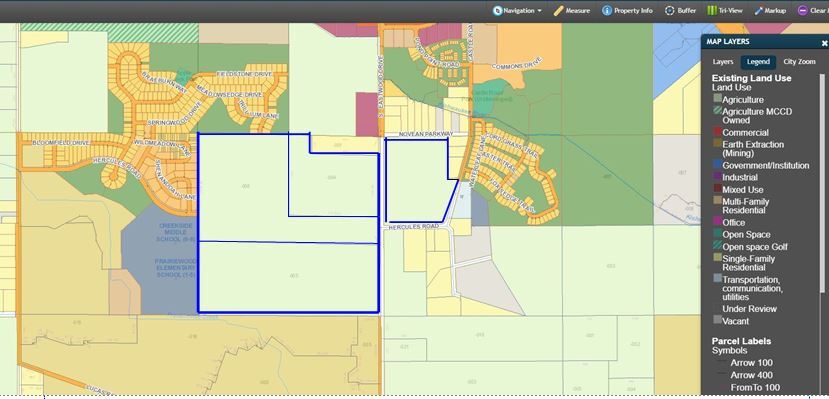
Task: Close the Map Layers panel
Action: (x=824, y=43)
